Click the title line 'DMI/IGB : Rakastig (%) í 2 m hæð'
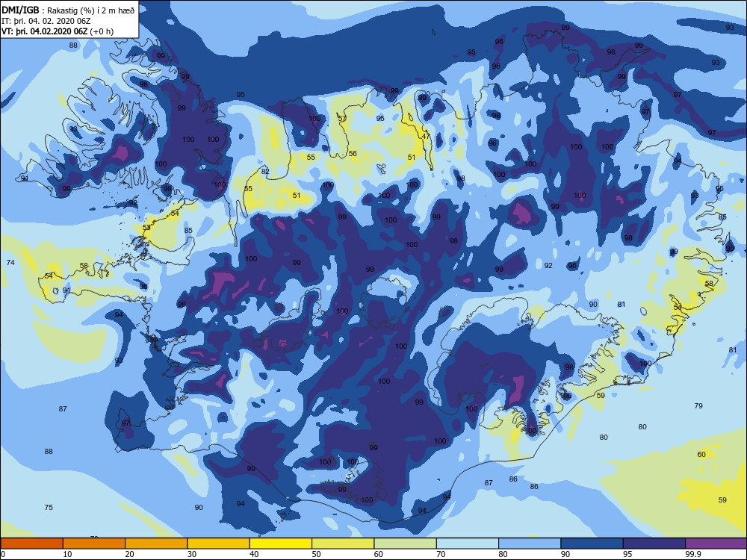 pos(68,10)
